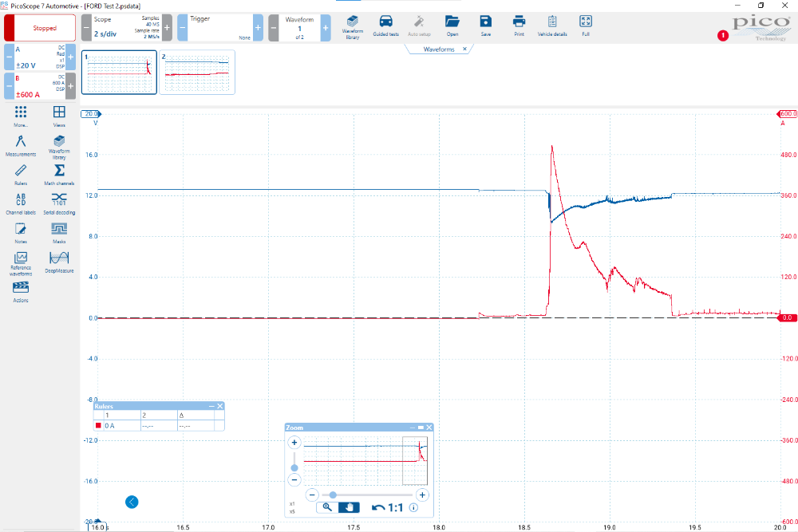Click the Vehicle details icon
Screen dimensions: 798x532
pos(551,24)
